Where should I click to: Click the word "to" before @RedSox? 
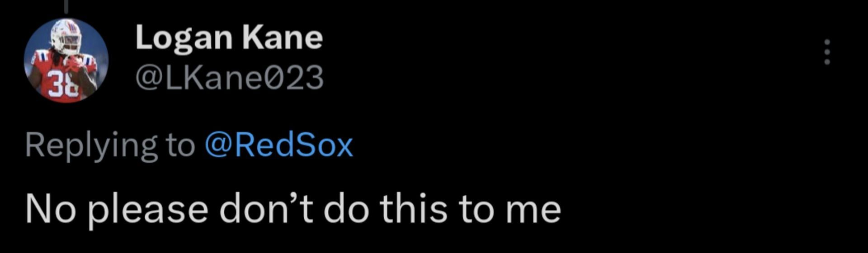coord(179,145)
